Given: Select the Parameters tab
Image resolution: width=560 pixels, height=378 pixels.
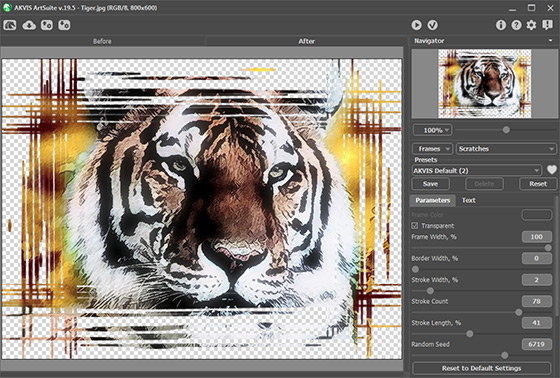Looking at the screenshot, I should click(432, 200).
